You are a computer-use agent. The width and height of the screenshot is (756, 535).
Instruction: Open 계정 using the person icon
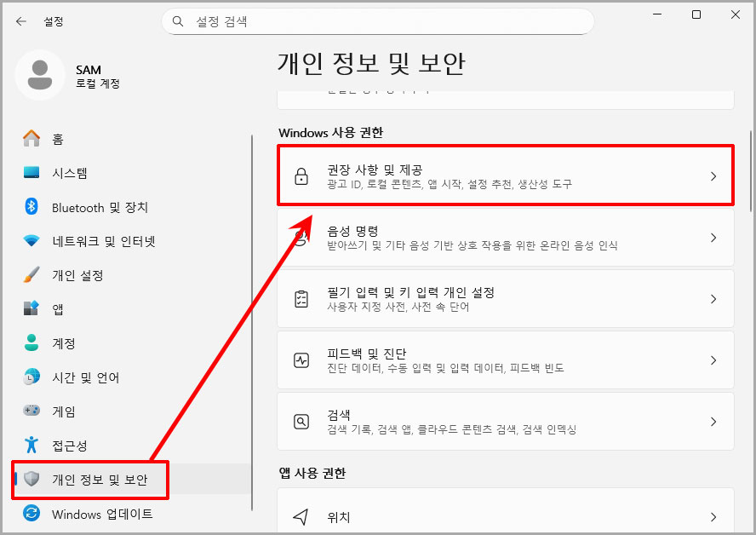point(31,342)
